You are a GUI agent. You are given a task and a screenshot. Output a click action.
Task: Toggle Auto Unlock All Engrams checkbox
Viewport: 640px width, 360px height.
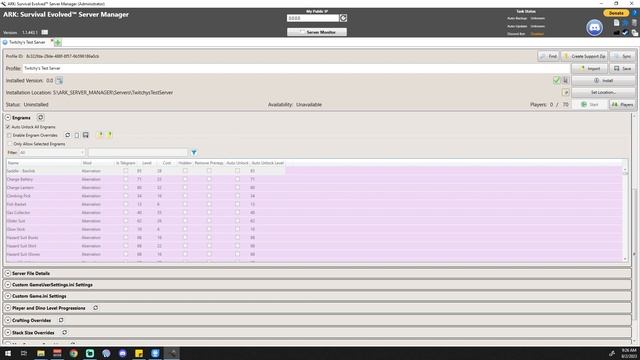pos(8,127)
